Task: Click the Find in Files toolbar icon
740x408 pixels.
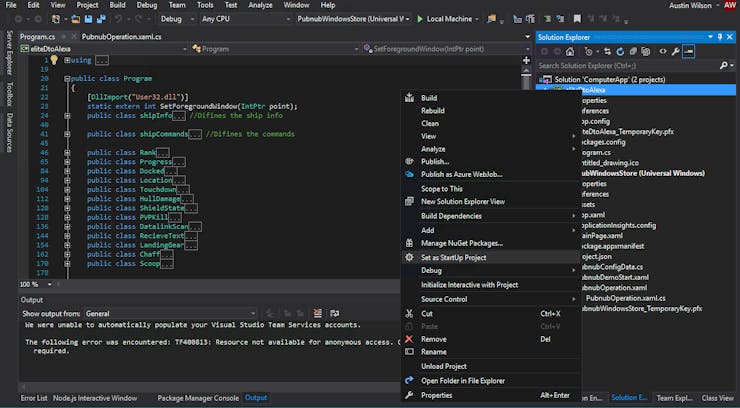Action: [492, 19]
